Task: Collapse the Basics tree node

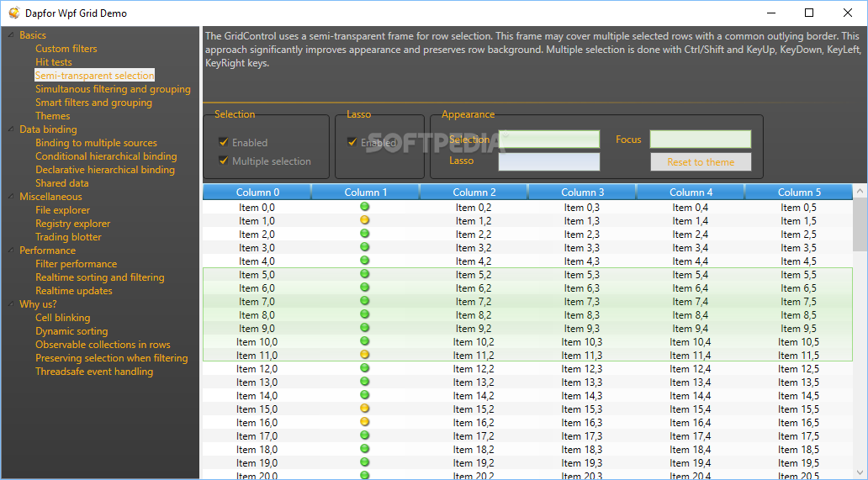Action: [x=11, y=35]
